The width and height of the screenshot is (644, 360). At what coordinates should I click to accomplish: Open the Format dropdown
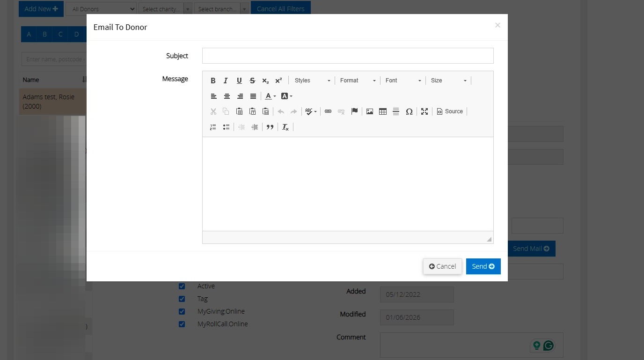358,81
